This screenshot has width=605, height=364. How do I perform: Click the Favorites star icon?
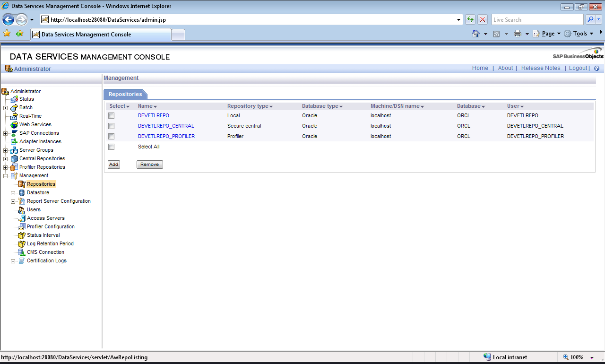point(7,34)
